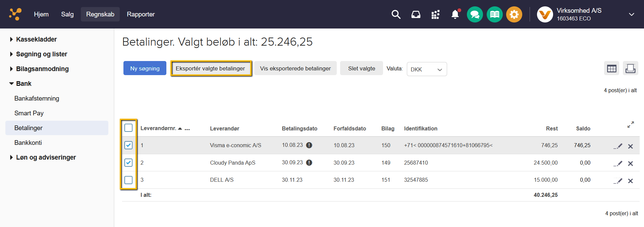Screen dimensions: 644x227
Task: Check the DELL A/S payment checkbox
Action: (x=128, y=180)
